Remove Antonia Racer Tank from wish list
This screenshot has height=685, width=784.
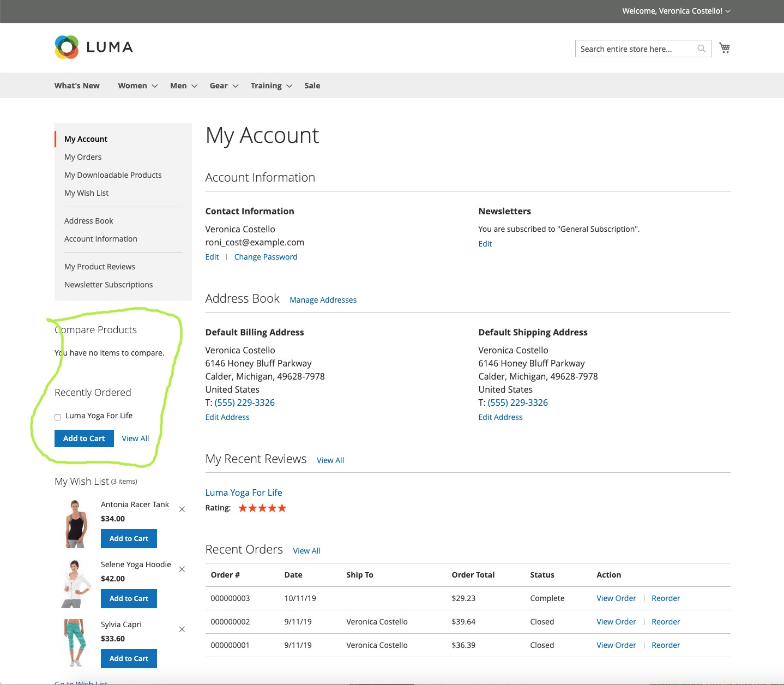(182, 509)
